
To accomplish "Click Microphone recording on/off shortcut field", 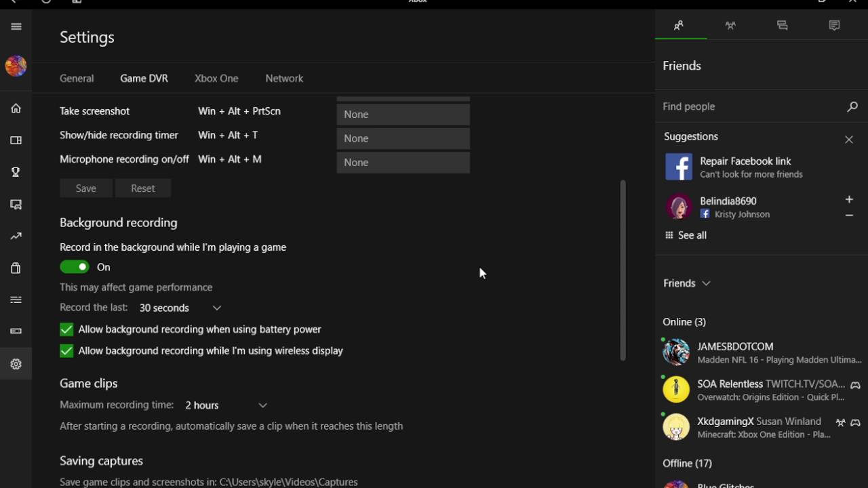I will point(403,163).
